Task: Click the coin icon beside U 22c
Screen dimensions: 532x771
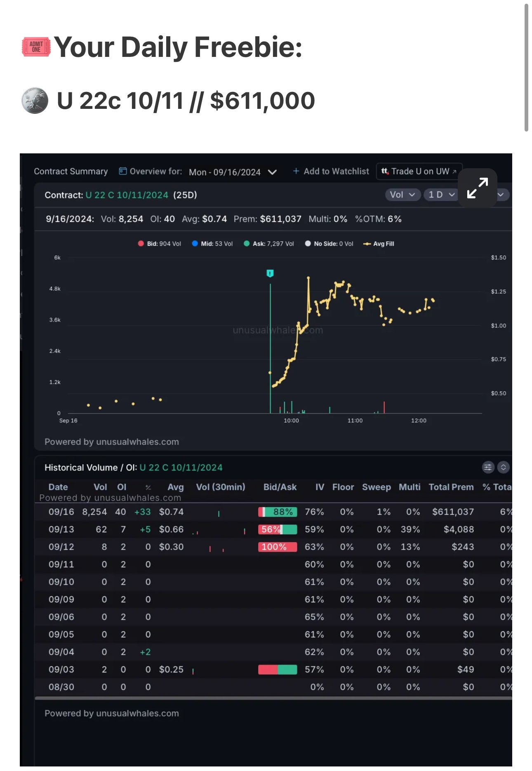Action: tap(35, 100)
